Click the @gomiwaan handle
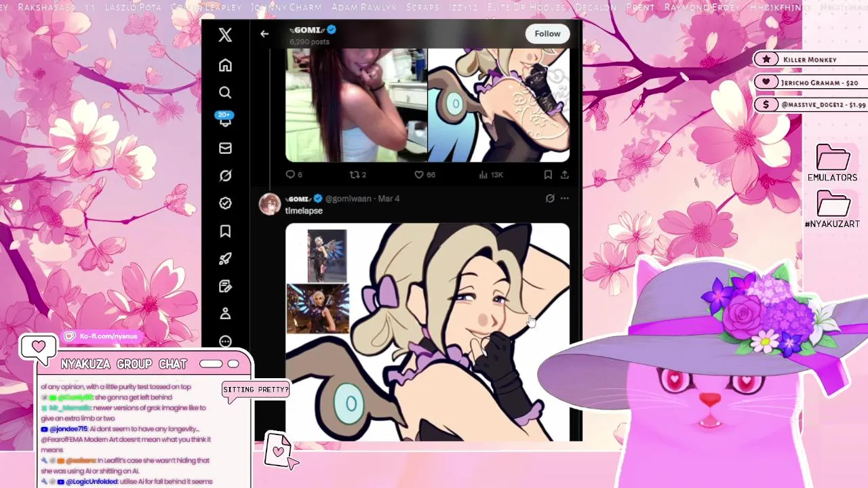 click(x=349, y=199)
